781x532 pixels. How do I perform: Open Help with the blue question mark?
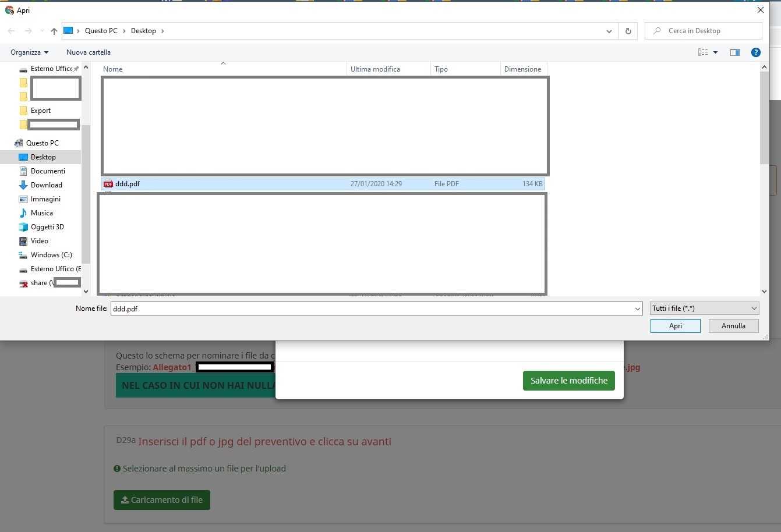[x=756, y=52]
